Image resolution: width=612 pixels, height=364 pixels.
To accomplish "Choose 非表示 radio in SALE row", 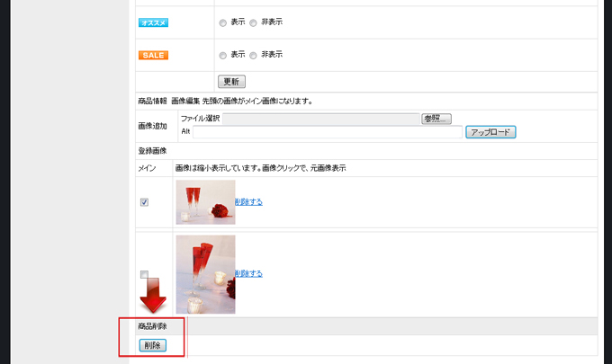I will pyautogui.click(x=253, y=55).
